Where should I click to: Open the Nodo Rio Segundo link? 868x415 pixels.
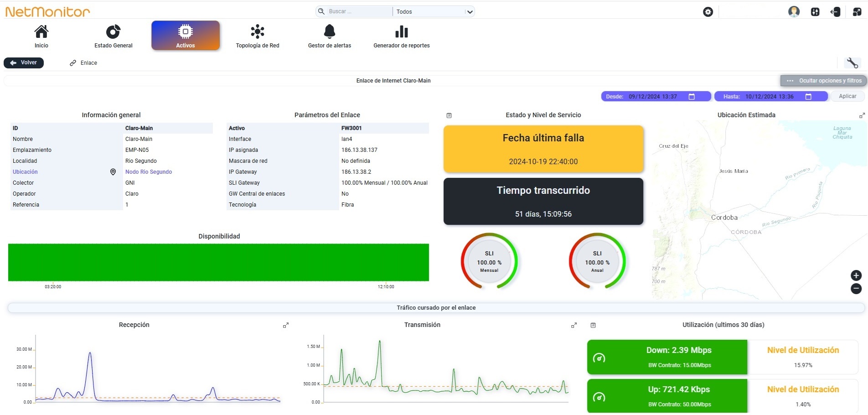pos(149,172)
